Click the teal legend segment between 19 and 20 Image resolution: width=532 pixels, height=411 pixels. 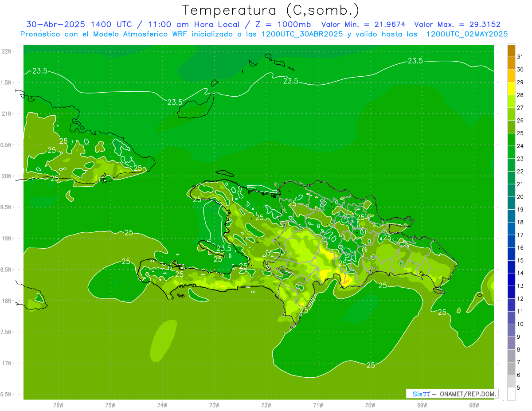pyautogui.click(x=511, y=204)
